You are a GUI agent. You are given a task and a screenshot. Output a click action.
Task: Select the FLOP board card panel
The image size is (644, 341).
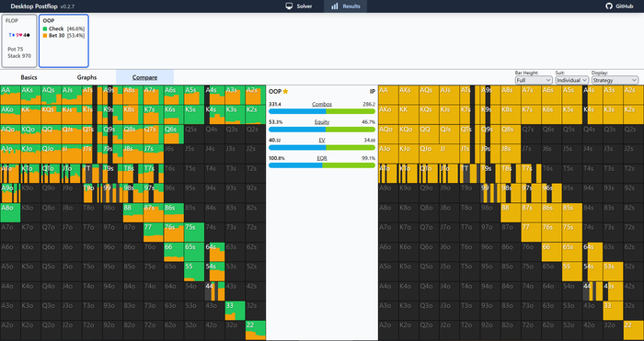pos(19,40)
